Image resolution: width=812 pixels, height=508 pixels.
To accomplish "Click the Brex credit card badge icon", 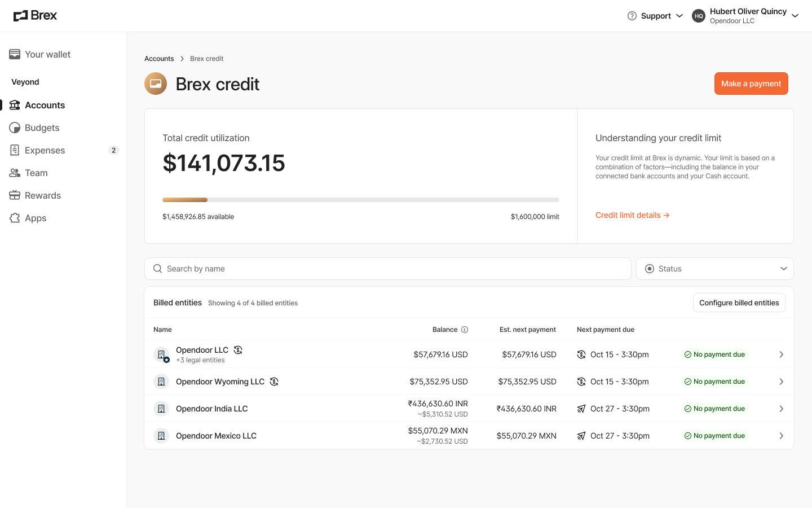I will coord(156,84).
